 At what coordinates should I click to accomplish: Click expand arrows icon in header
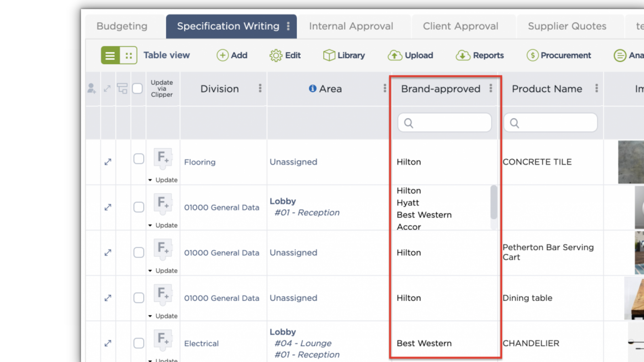(x=107, y=88)
